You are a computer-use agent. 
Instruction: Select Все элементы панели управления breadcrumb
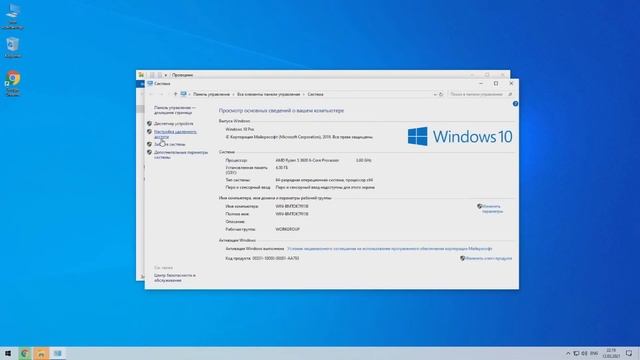[x=269, y=94]
